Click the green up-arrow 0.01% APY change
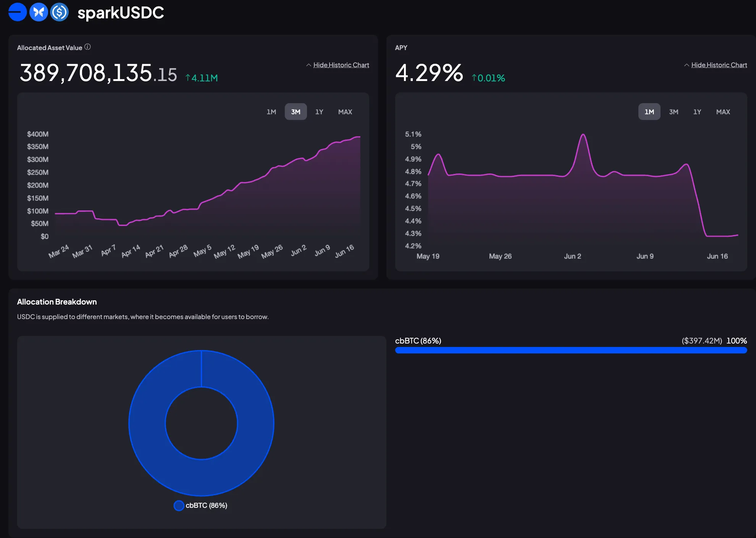 click(x=488, y=78)
